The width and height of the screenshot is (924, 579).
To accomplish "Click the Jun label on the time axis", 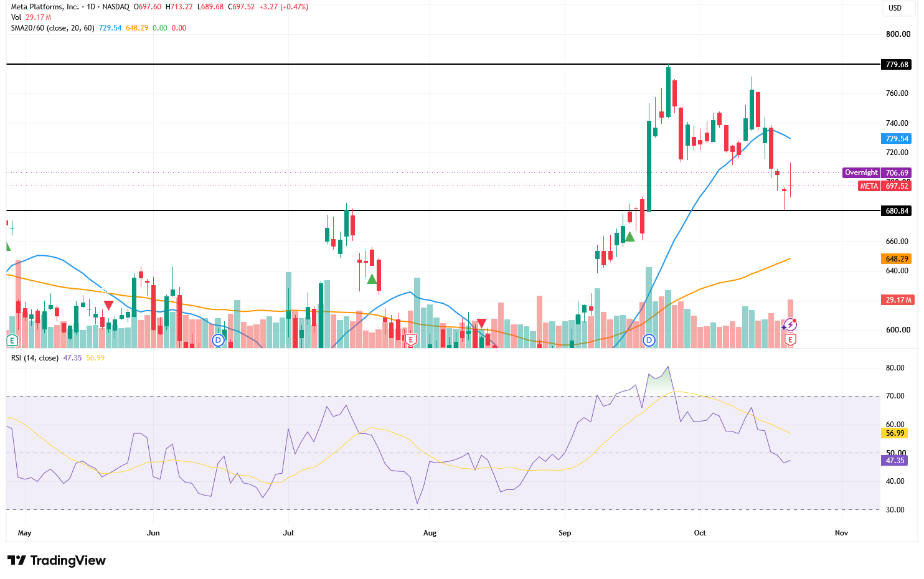I will click(x=153, y=533).
